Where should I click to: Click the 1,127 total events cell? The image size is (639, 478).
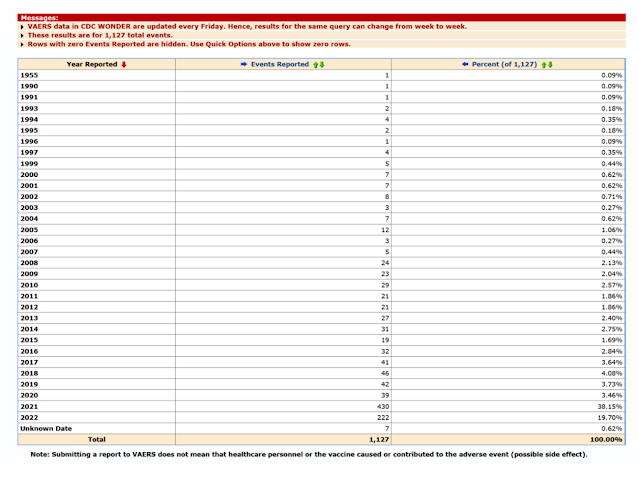point(379,440)
